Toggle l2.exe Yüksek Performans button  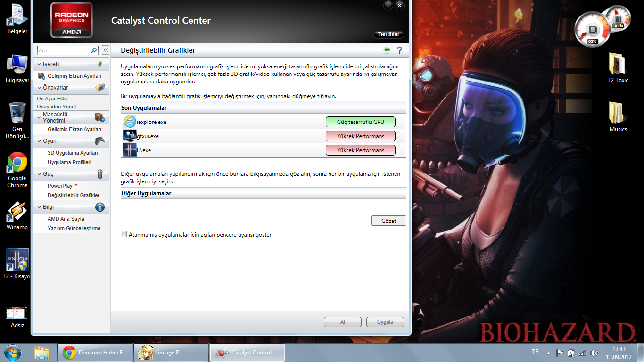click(x=360, y=150)
